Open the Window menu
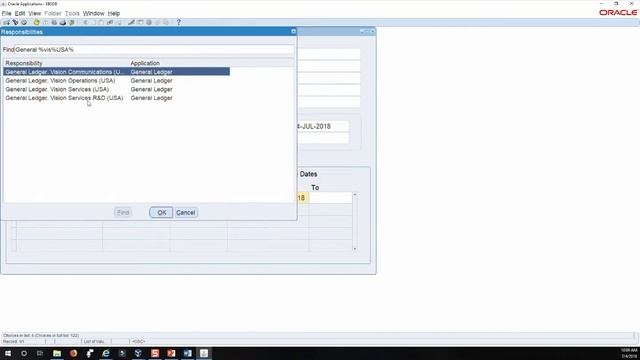Viewport: 640px width, 360px height. coord(93,13)
